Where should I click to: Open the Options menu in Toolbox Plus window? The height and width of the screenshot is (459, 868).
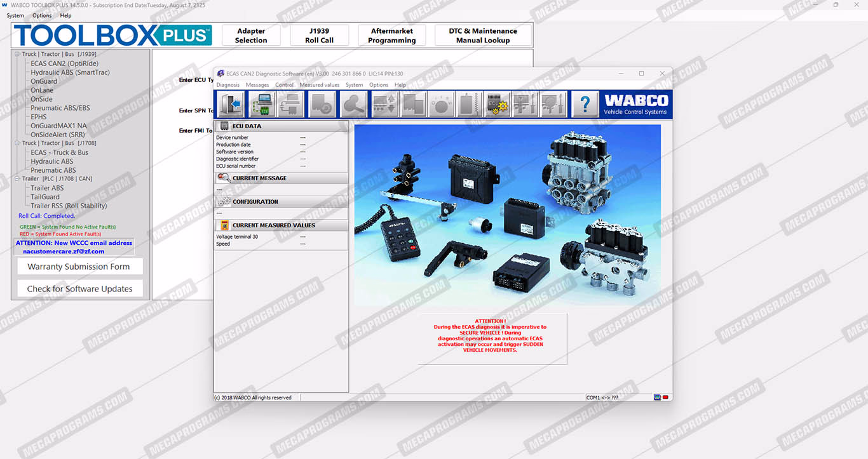pyautogui.click(x=43, y=16)
